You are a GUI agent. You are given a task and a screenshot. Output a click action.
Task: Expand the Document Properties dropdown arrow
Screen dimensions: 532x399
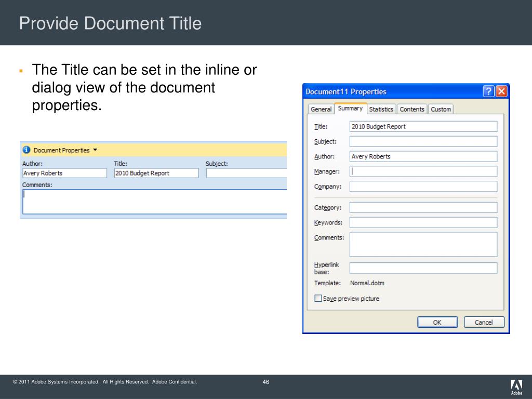[95, 150]
